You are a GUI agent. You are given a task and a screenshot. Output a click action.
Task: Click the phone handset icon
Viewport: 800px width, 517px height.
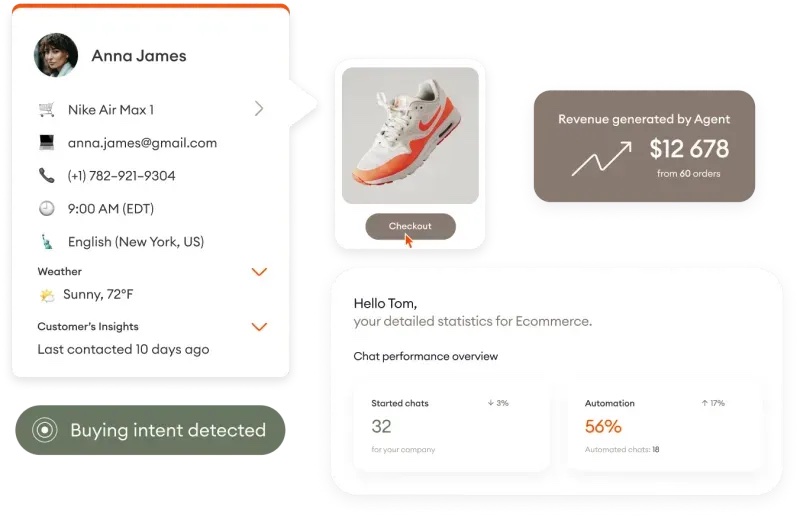click(x=46, y=175)
